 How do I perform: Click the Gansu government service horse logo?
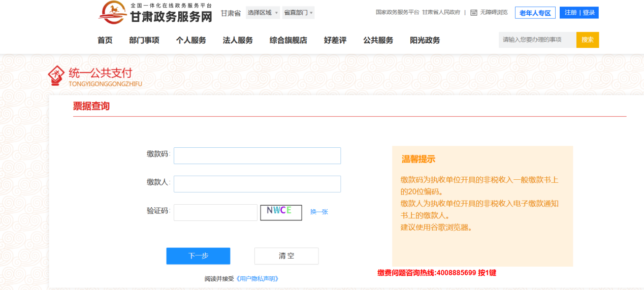[x=113, y=13]
